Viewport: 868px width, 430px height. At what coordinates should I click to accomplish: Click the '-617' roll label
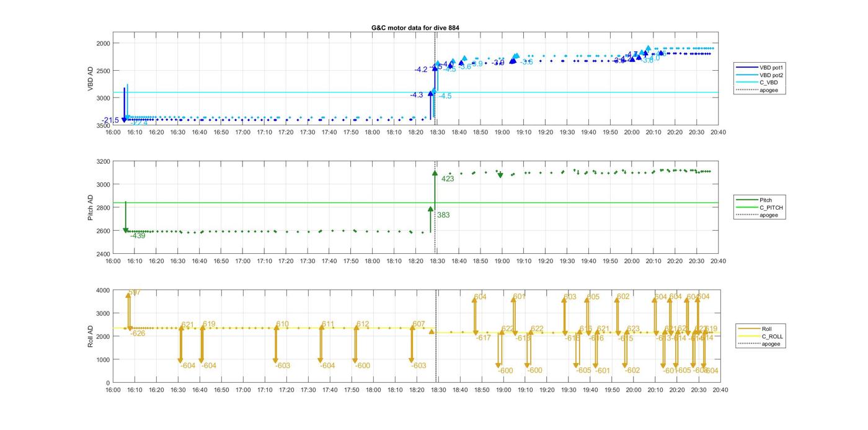484,338
